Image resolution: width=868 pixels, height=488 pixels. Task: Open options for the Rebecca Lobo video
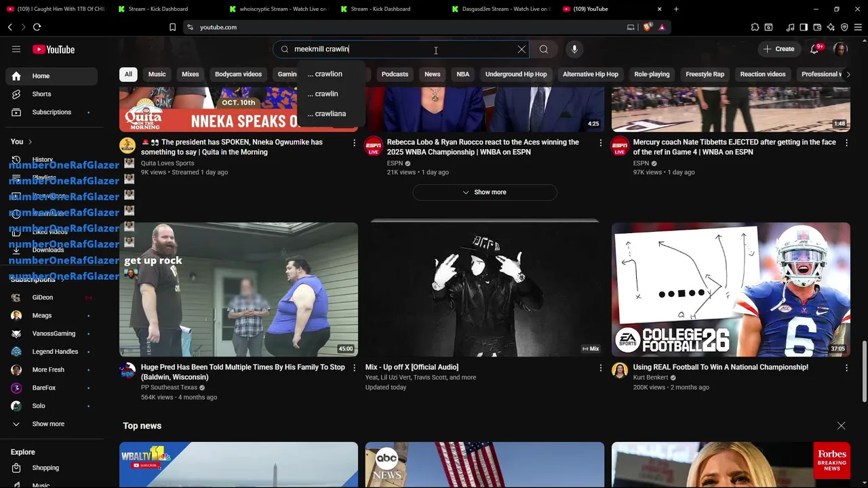600,143
